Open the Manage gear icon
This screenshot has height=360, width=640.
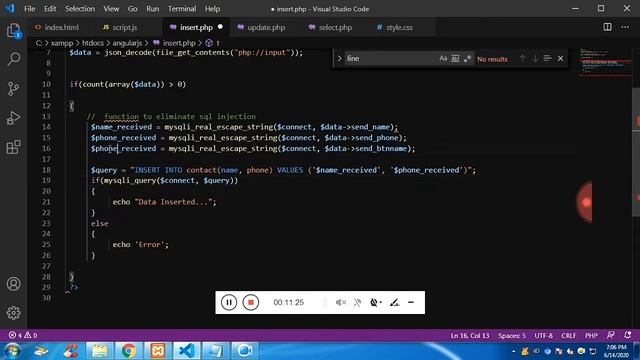click(x=13, y=313)
